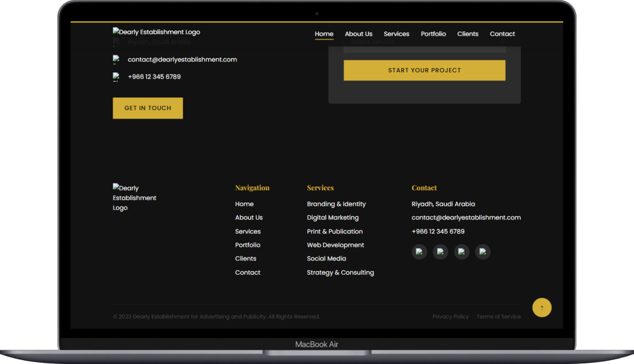The image size is (634, 364).
Task: Open the Terms of Service link
Action: point(498,316)
